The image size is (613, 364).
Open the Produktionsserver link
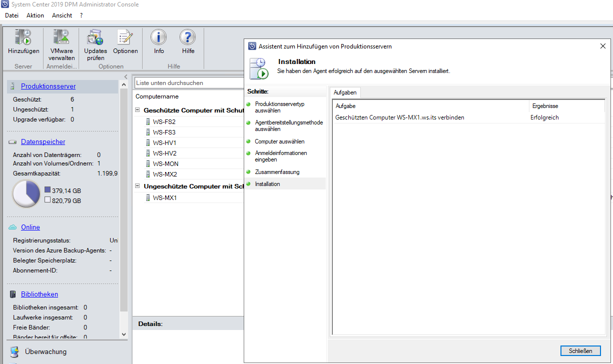pos(49,86)
